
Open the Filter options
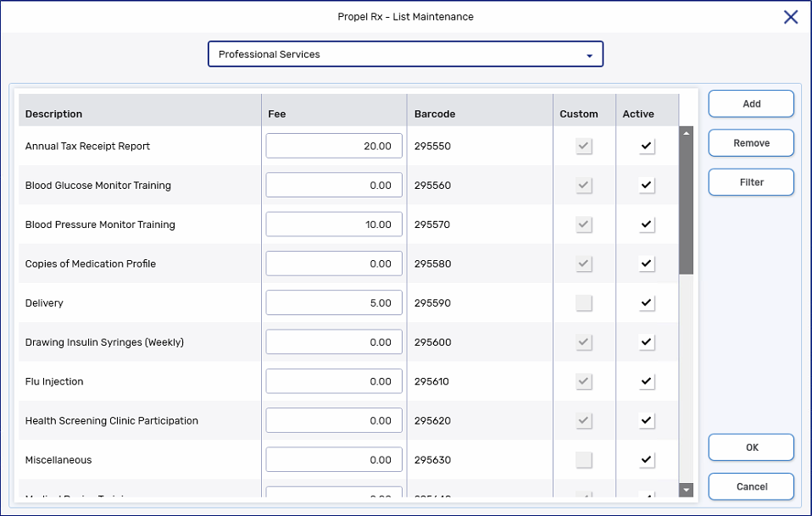coord(751,182)
